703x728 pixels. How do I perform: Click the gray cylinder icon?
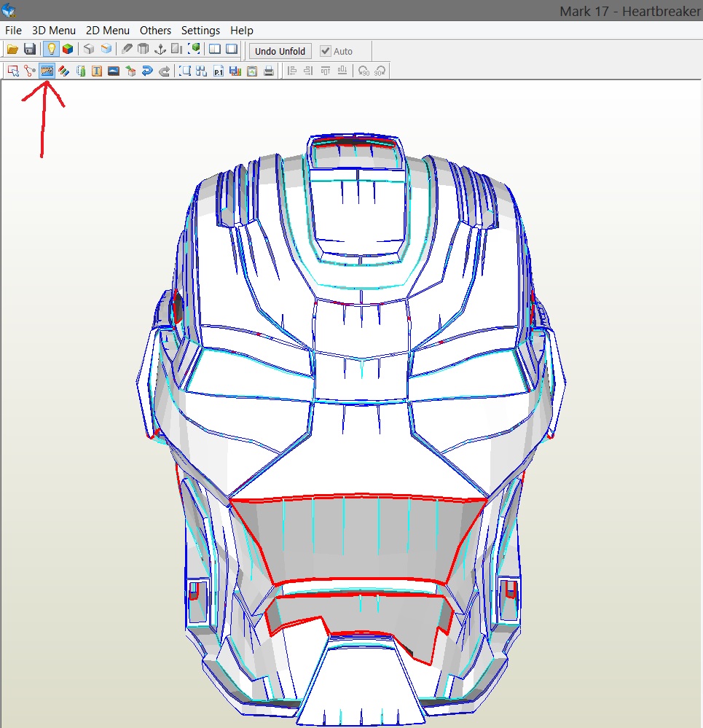click(x=144, y=49)
